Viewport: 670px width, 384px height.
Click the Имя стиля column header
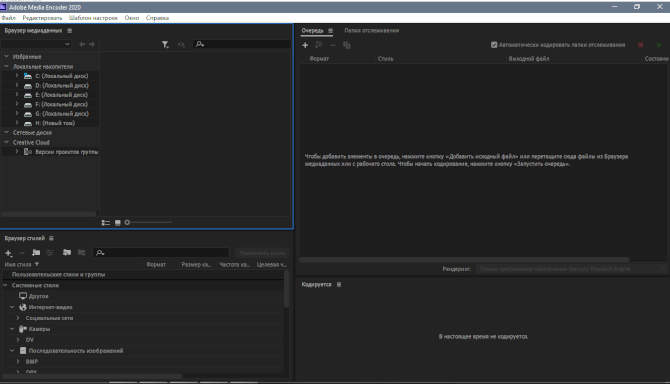pyautogui.click(x=18, y=264)
